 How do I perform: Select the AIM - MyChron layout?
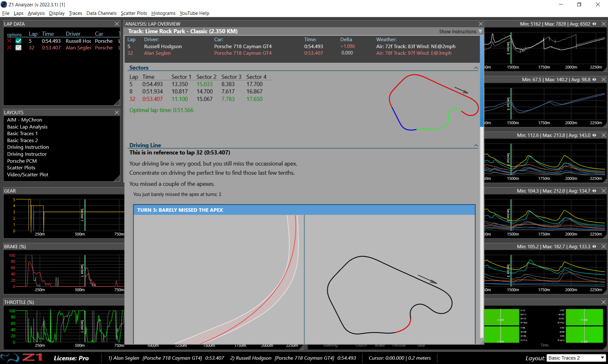tap(24, 120)
